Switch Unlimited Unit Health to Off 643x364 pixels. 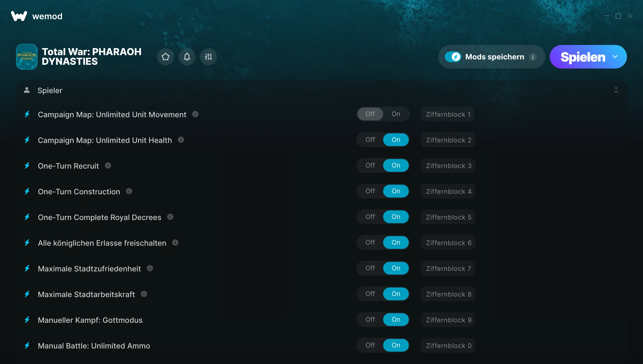coord(370,140)
